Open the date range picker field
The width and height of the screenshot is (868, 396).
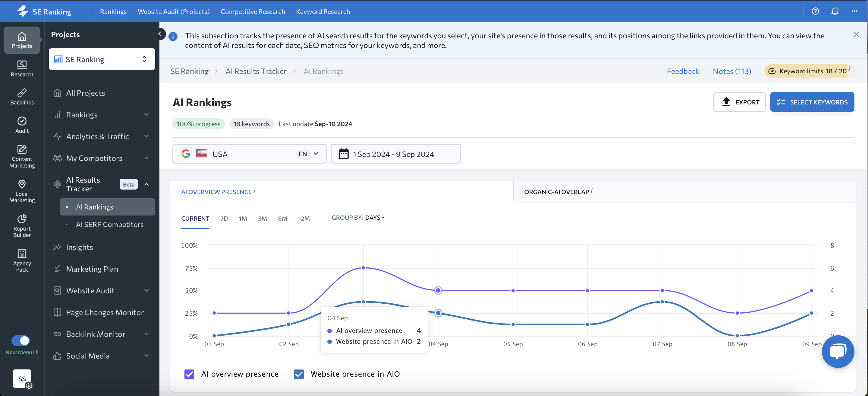(396, 154)
